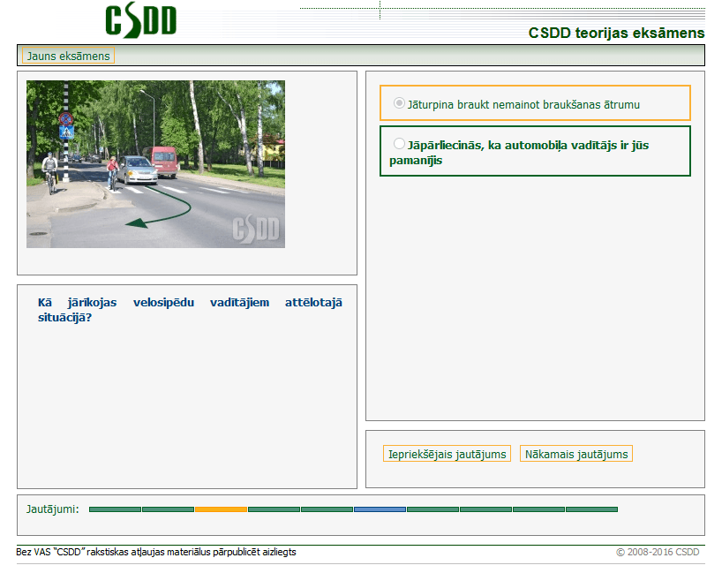Jump to question 8 in progress bar
722x588 pixels.
(x=485, y=509)
